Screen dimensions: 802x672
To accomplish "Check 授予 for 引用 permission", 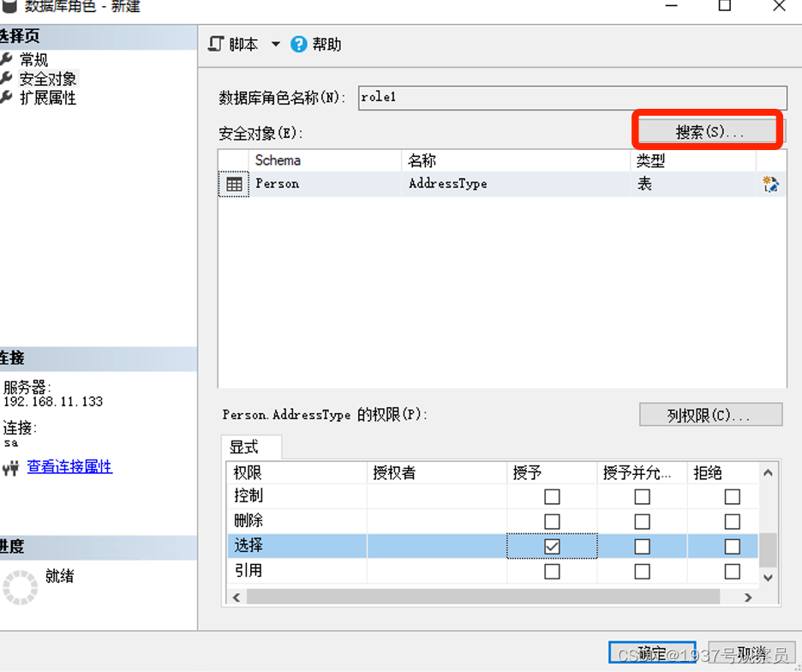I will (552, 572).
